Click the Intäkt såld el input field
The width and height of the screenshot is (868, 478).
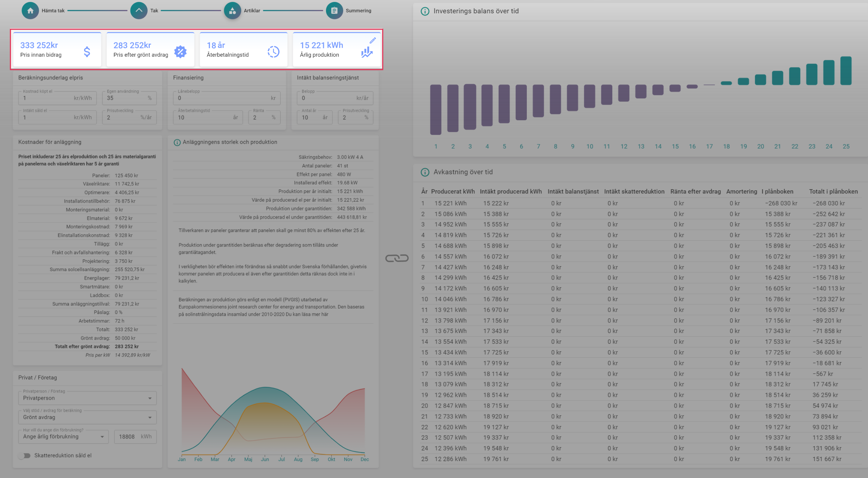tap(58, 118)
